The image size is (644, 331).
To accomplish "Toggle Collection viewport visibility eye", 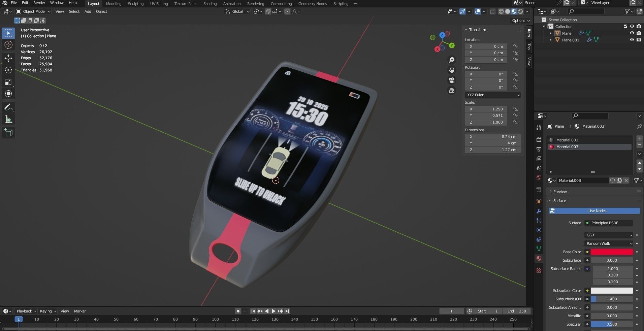I will coord(632,26).
